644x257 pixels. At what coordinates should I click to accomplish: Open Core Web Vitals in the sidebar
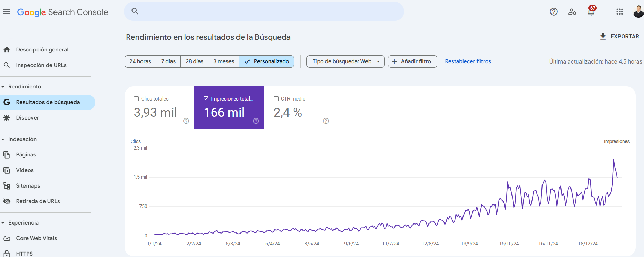36,238
